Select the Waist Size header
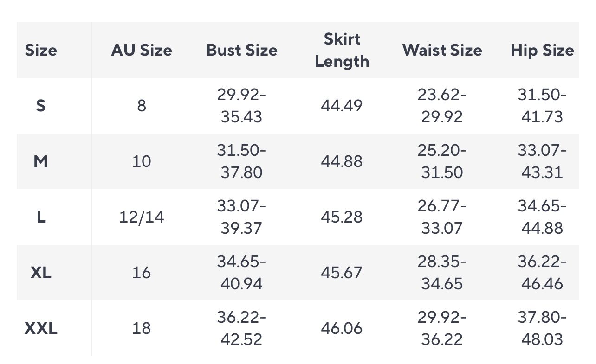This screenshot has height=364, width=596. [442, 50]
